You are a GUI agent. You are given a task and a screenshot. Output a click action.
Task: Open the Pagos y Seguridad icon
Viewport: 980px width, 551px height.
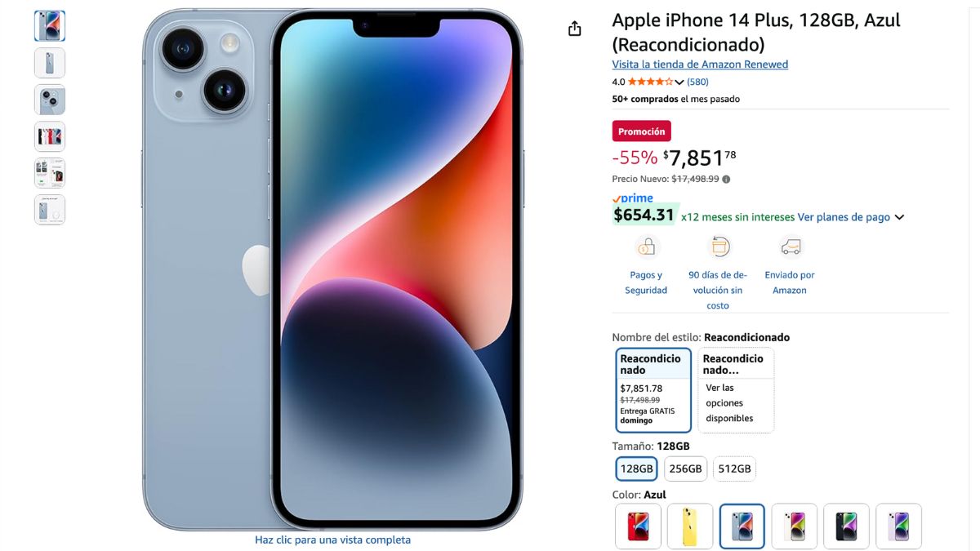point(646,246)
